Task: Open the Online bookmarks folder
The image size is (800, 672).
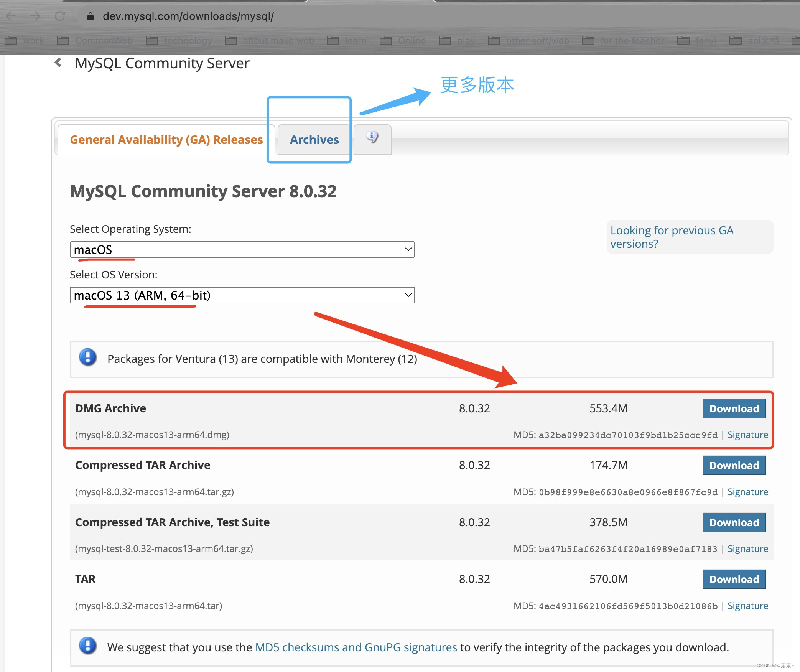Action: 403,40
